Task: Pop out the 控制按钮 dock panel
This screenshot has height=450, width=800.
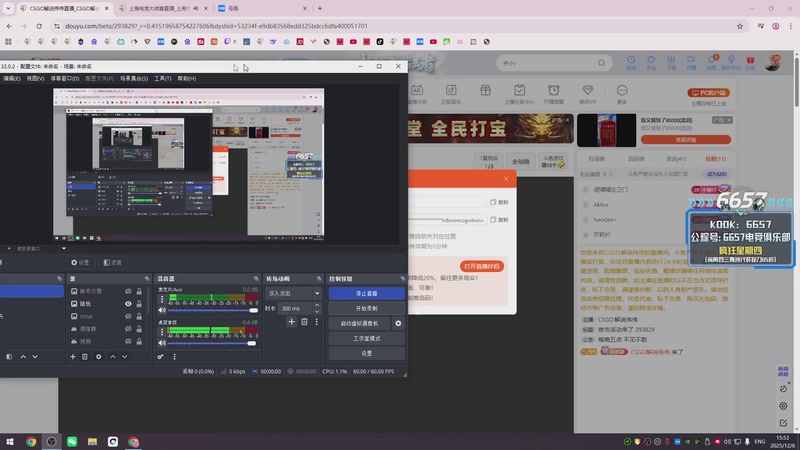Action: (x=402, y=279)
